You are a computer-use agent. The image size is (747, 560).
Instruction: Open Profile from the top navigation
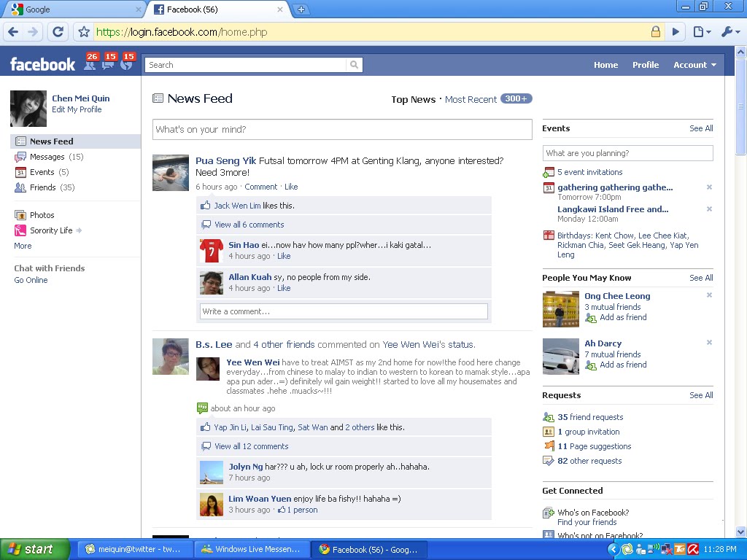646,65
